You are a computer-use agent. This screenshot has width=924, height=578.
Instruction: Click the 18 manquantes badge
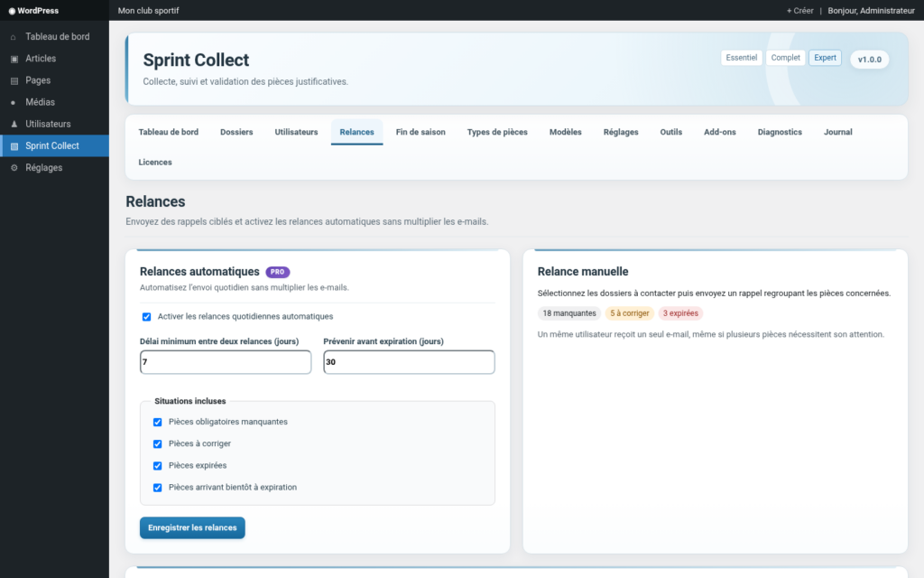click(569, 313)
